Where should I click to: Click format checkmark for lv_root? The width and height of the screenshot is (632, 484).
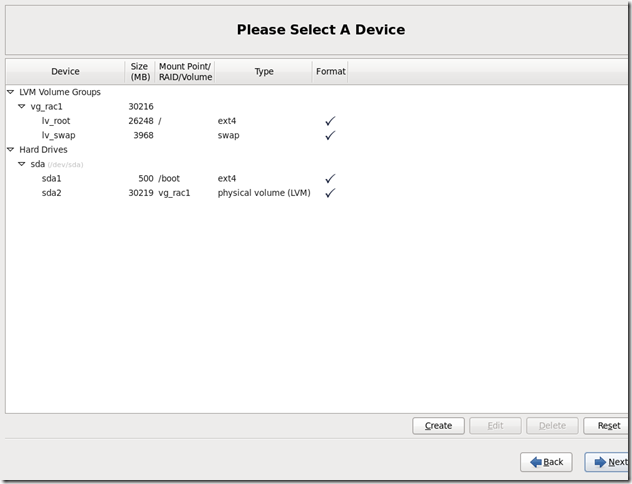coord(330,120)
